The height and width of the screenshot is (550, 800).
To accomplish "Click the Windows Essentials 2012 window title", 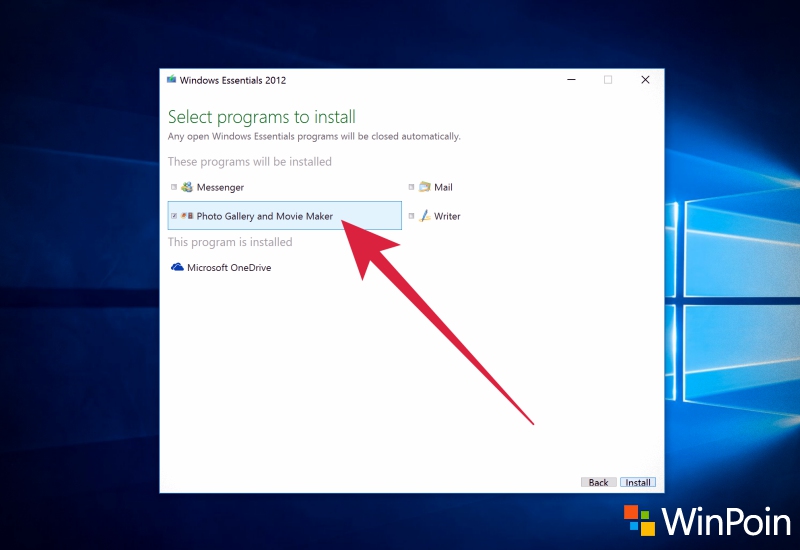I will [233, 80].
